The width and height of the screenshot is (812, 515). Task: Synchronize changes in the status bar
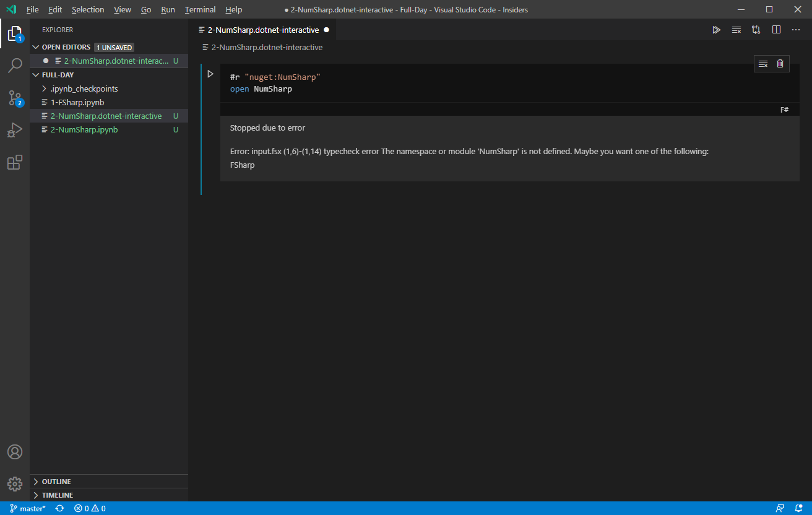[60, 508]
